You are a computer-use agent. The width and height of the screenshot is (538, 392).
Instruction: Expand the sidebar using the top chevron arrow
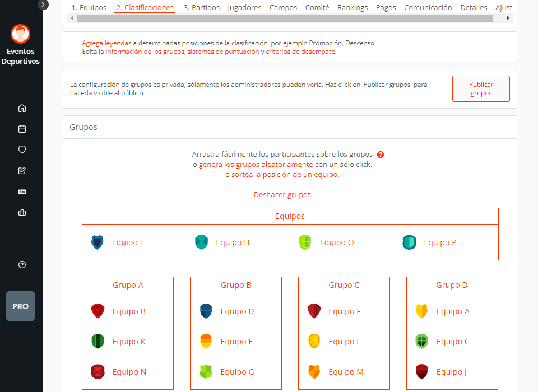43,4
